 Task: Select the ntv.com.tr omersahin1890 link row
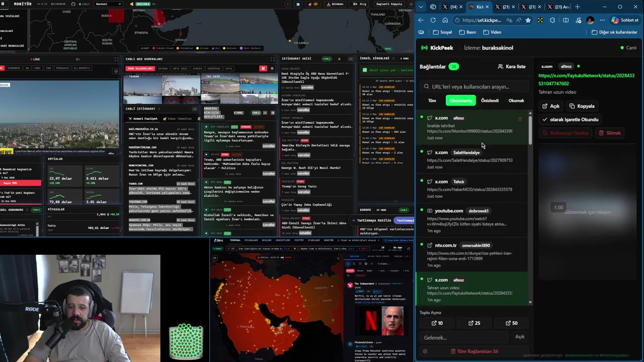point(472,255)
